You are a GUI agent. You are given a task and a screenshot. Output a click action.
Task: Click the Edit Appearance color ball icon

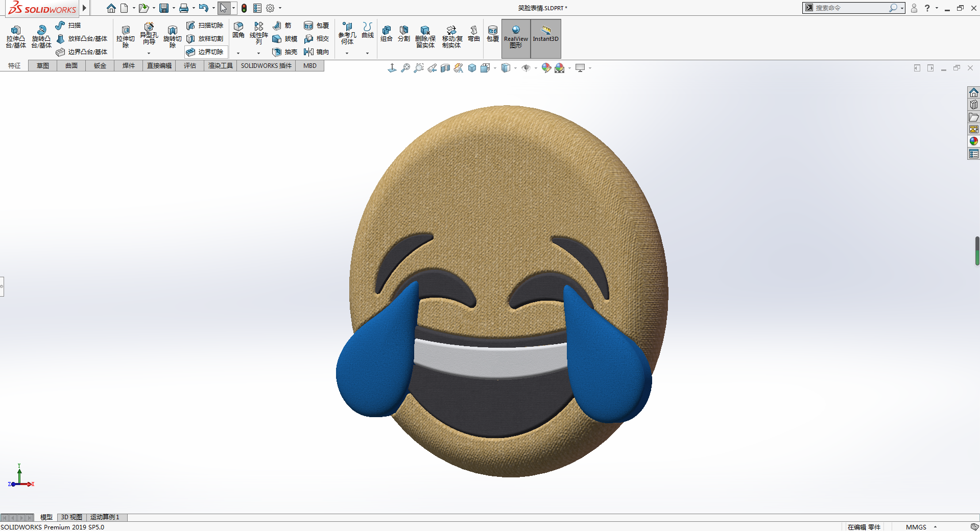pyautogui.click(x=546, y=68)
